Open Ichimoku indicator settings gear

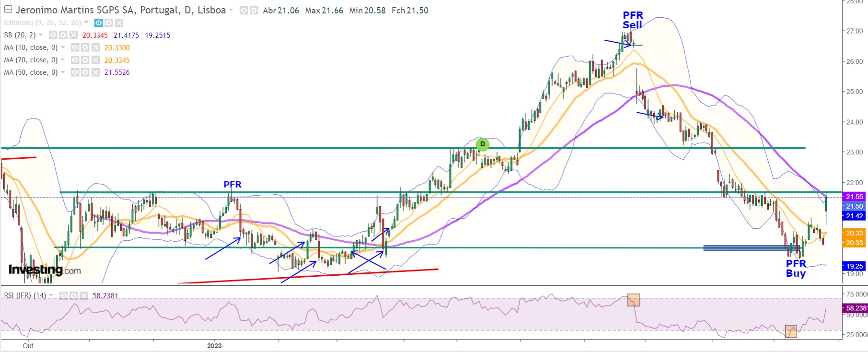point(109,23)
